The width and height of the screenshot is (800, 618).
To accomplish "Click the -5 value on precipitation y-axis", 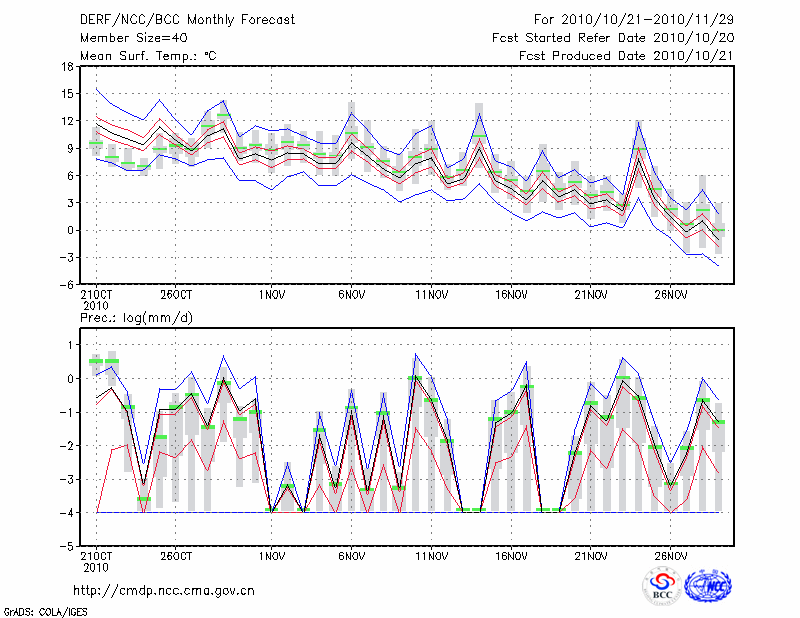I will click(66, 547).
